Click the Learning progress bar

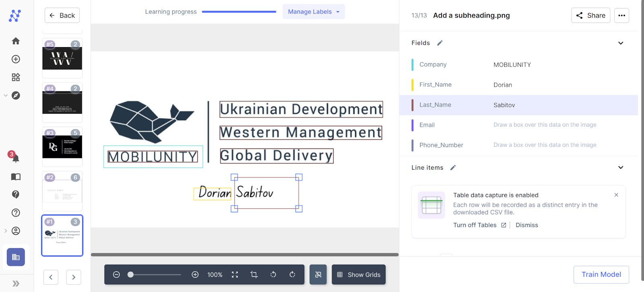click(x=239, y=12)
